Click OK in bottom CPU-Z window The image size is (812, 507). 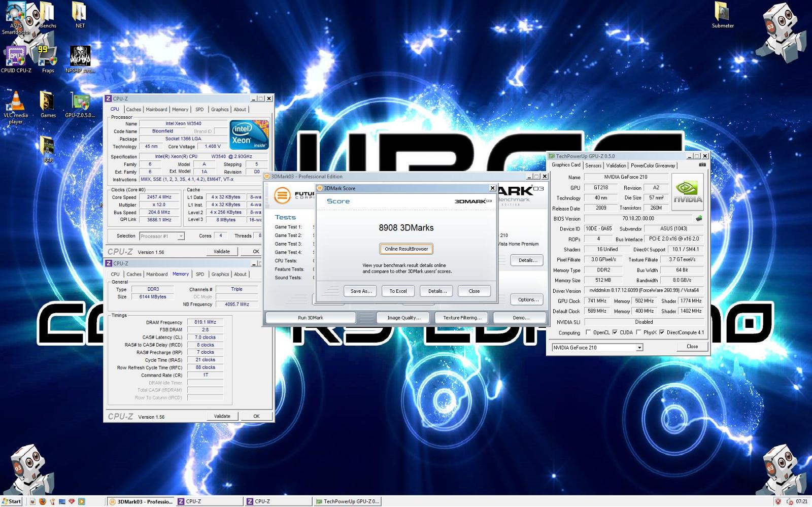click(256, 416)
